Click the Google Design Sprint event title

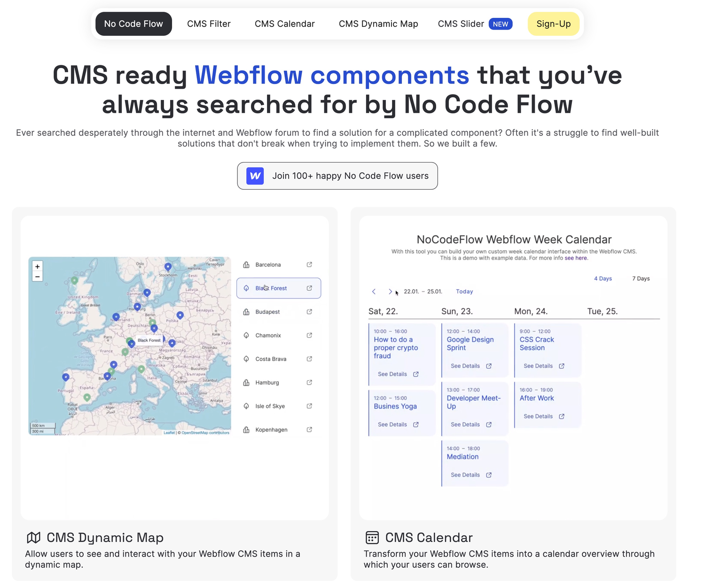pos(470,344)
